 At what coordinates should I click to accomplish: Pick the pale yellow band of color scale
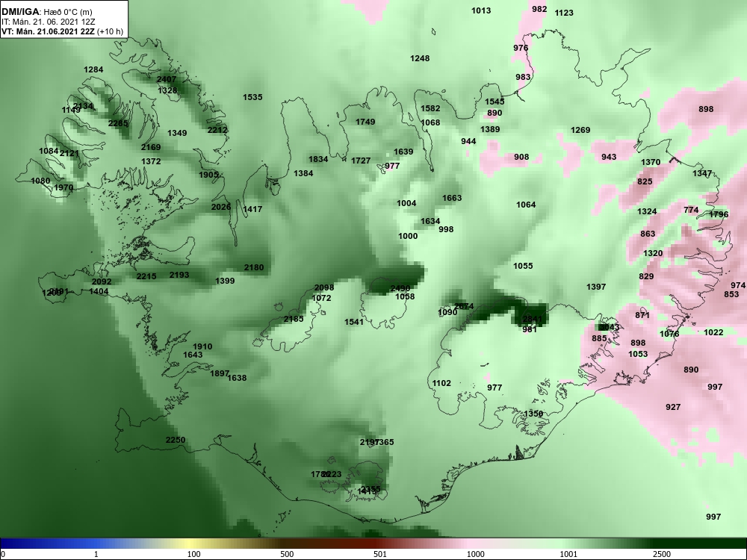click(x=190, y=544)
